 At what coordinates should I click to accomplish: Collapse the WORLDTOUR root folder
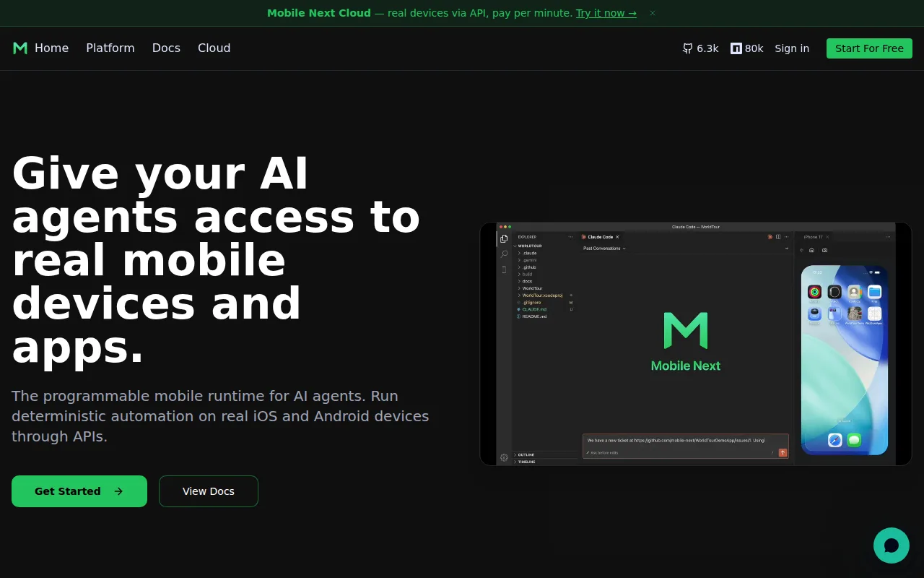tap(529, 246)
